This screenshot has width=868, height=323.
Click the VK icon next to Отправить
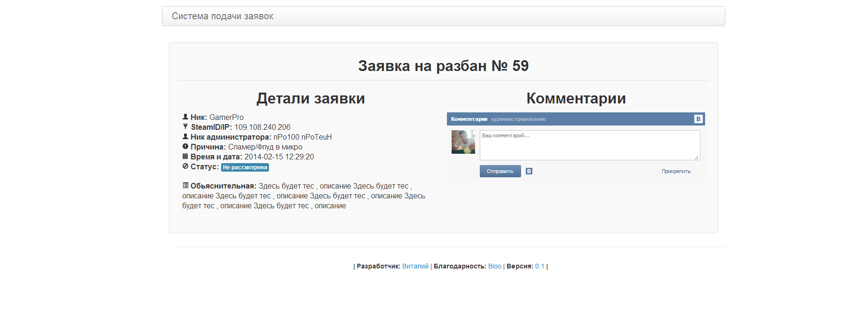529,171
